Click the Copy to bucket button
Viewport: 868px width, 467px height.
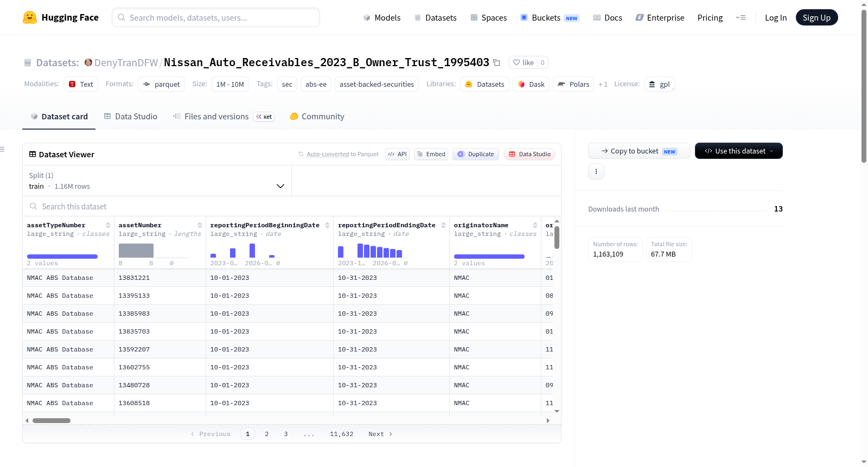pyautogui.click(x=639, y=151)
